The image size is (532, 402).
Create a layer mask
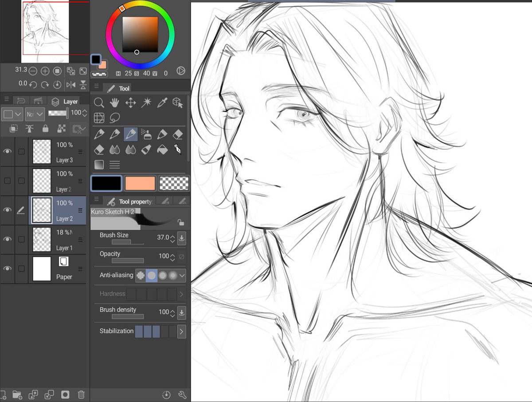pyautogui.click(x=65, y=394)
